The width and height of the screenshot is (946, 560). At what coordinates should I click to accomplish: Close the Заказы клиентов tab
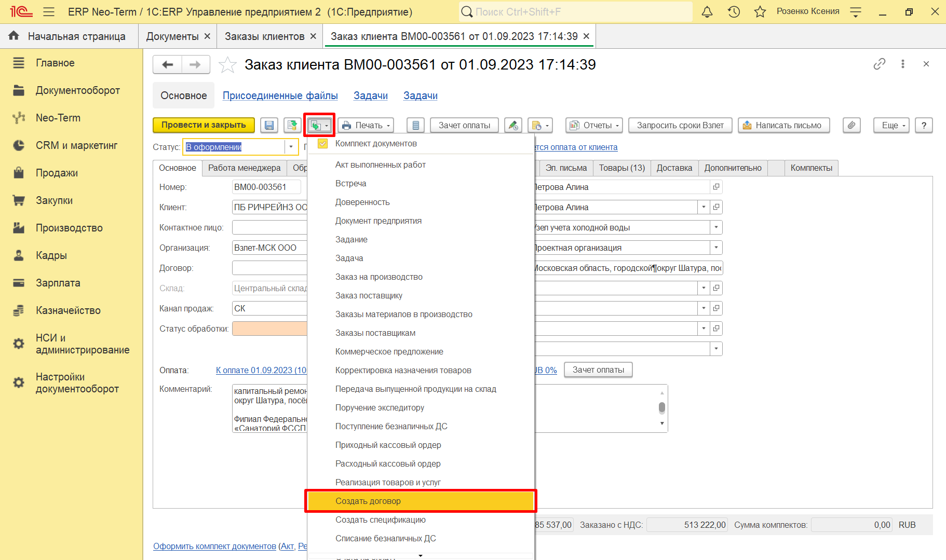pos(313,36)
